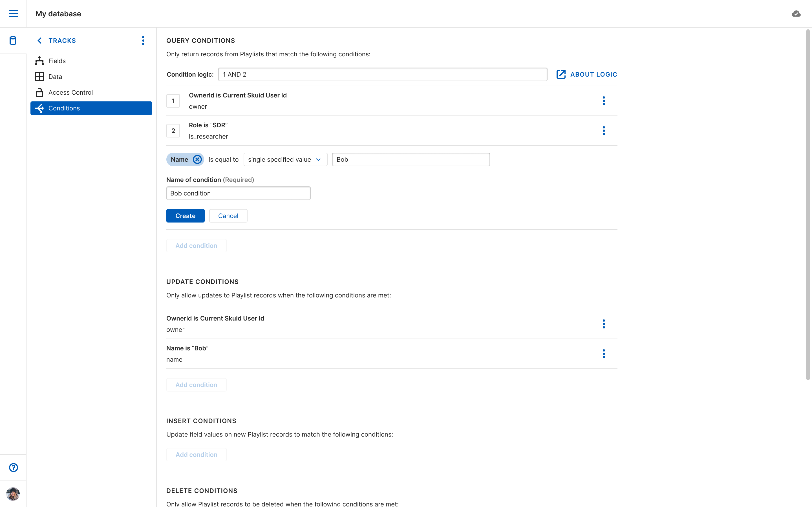The width and height of the screenshot is (812, 507).
Task: Open options for OwnerId update condition
Action: (604, 324)
